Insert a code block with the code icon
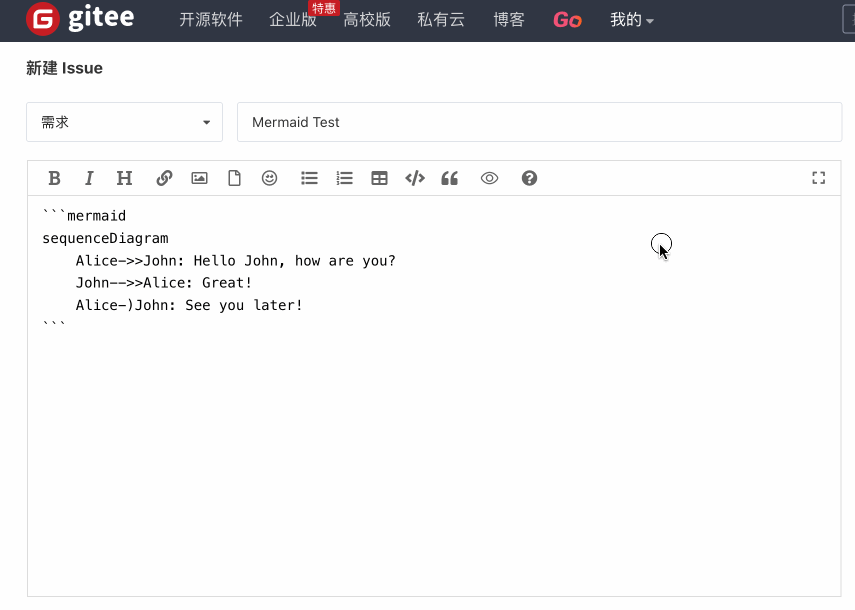The height and width of the screenshot is (610, 855). point(415,178)
